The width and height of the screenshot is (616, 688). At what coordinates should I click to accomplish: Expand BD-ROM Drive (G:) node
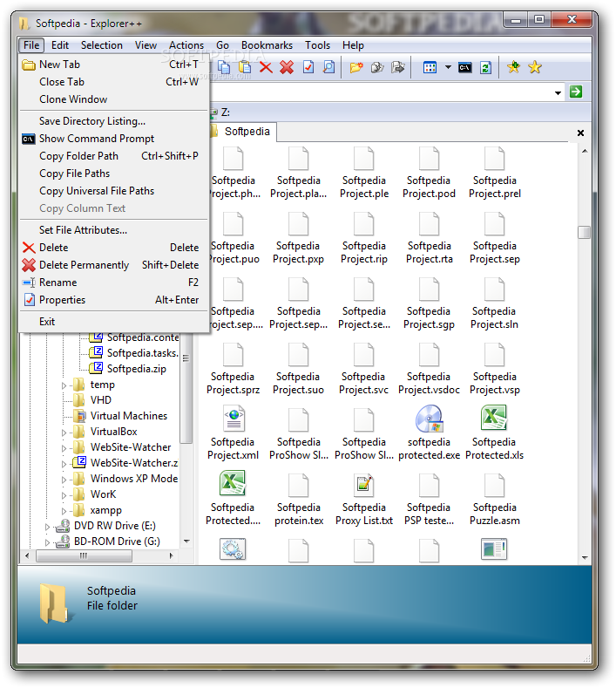pos(47,542)
